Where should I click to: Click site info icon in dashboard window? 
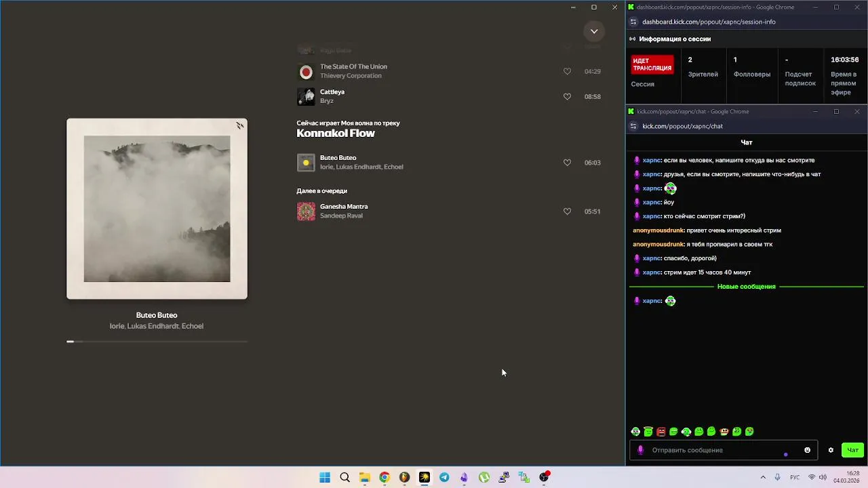633,22
